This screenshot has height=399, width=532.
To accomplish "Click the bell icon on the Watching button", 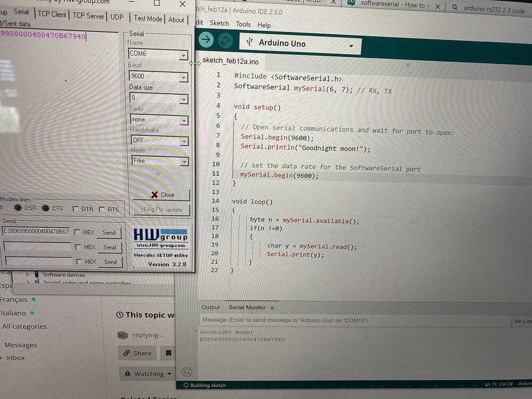I will [x=128, y=373].
